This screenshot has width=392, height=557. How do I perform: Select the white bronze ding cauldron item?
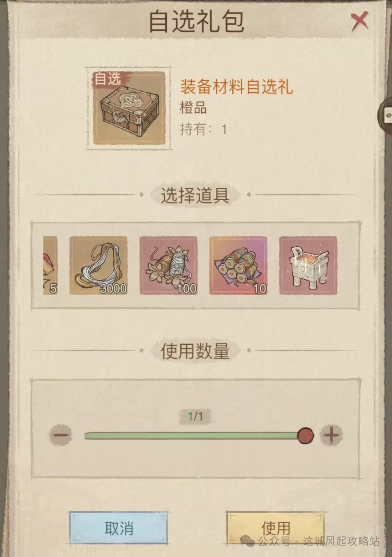tap(308, 265)
